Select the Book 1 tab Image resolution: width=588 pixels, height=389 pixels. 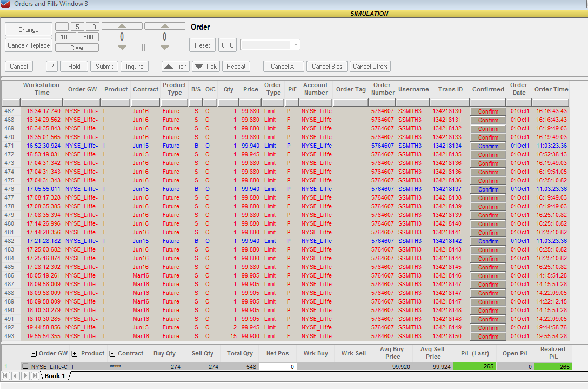55,376
